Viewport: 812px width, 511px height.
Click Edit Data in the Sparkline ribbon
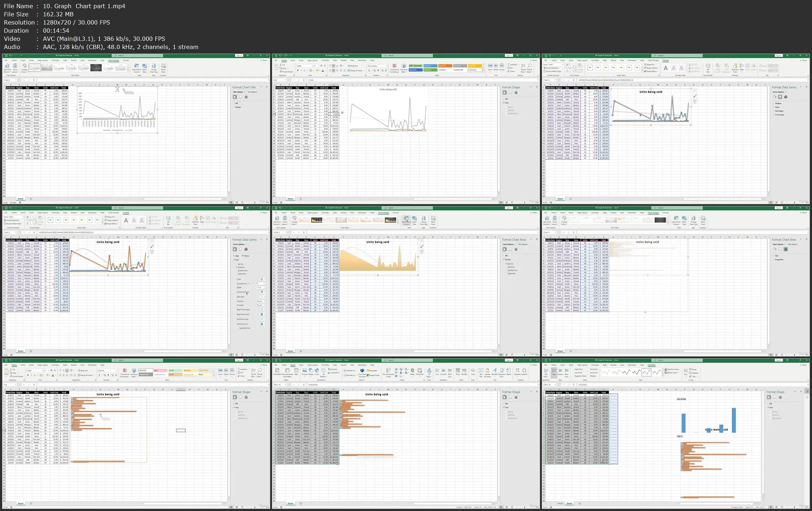(x=546, y=373)
